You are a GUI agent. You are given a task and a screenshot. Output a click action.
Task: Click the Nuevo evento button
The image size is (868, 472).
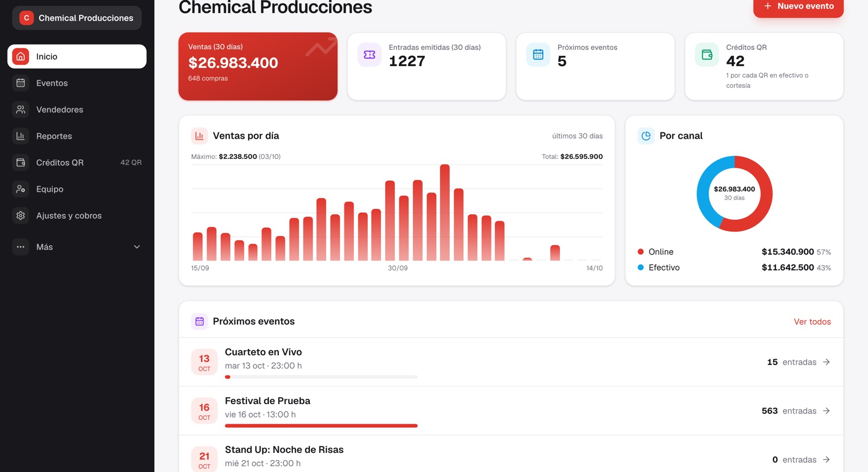click(798, 7)
